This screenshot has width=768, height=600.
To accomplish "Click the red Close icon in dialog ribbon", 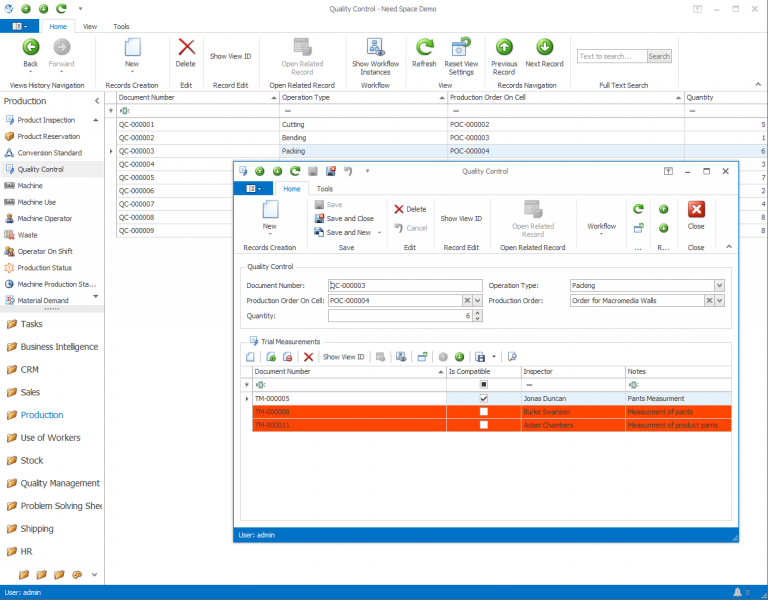I will [x=696, y=210].
